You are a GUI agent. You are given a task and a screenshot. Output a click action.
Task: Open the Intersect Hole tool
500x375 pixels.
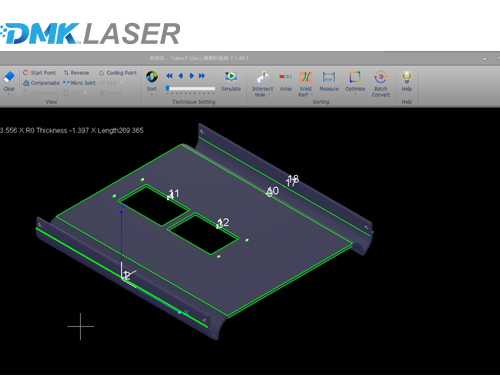(x=263, y=83)
